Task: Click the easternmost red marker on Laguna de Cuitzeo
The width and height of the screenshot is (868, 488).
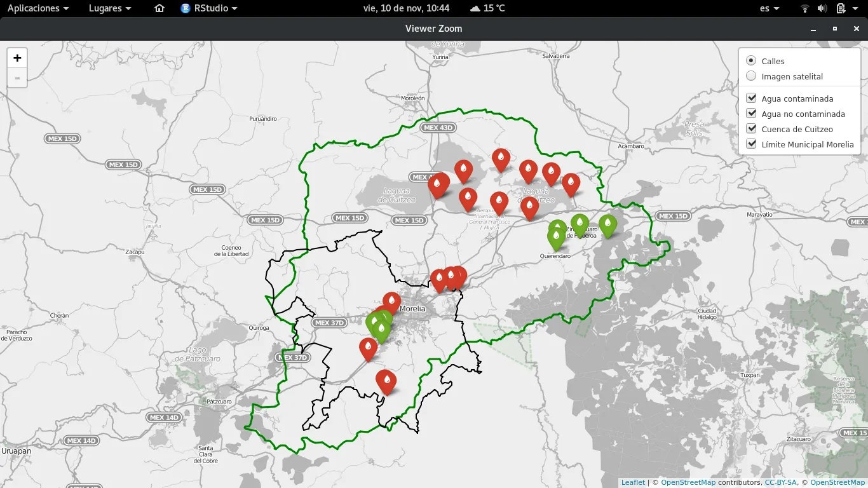Action: pyautogui.click(x=571, y=185)
